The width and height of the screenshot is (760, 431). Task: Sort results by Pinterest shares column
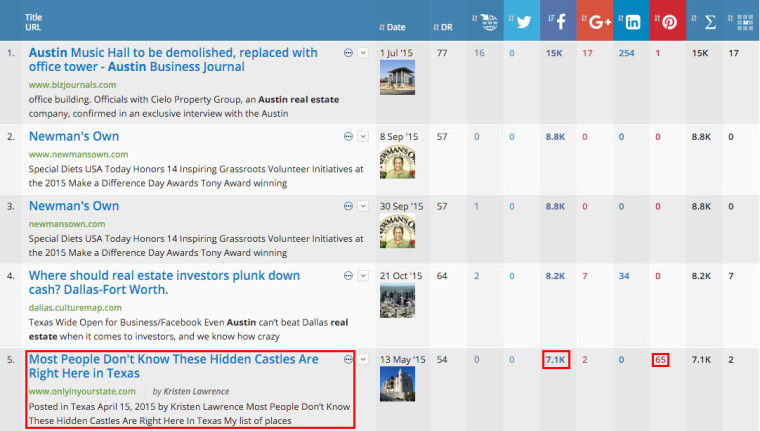pos(667,21)
